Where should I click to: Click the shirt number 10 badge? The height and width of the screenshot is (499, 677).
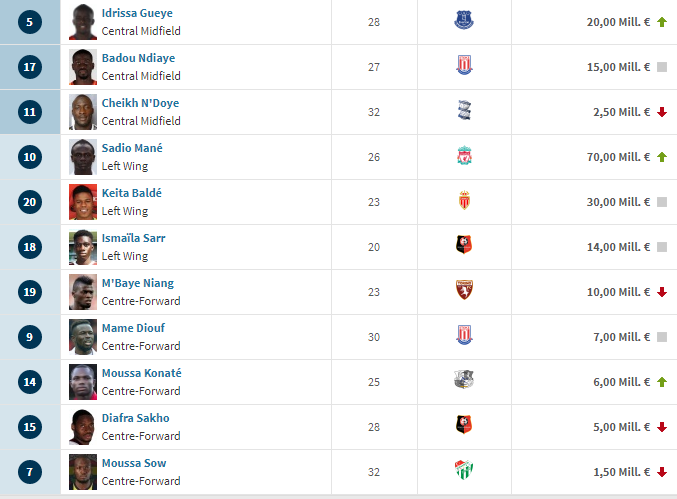pyautogui.click(x=30, y=157)
